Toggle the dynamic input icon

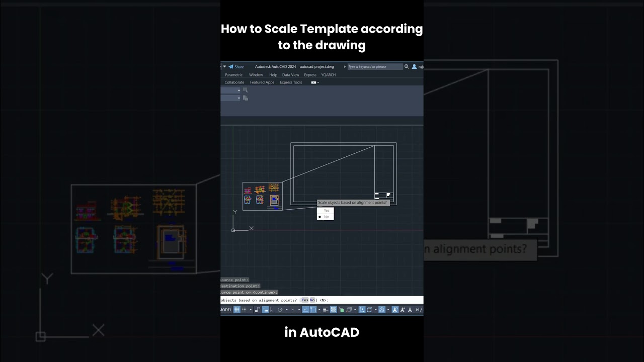pyautogui.click(x=265, y=310)
